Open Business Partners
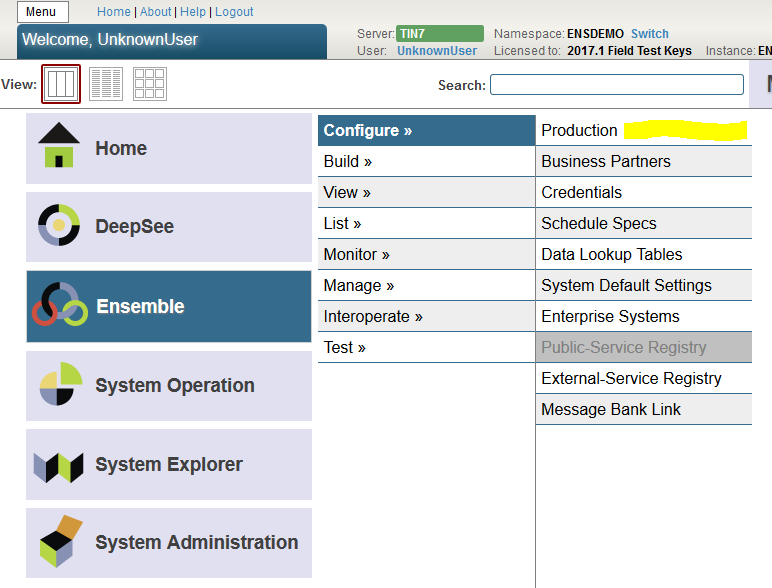The width and height of the screenshot is (772, 588). 644,162
